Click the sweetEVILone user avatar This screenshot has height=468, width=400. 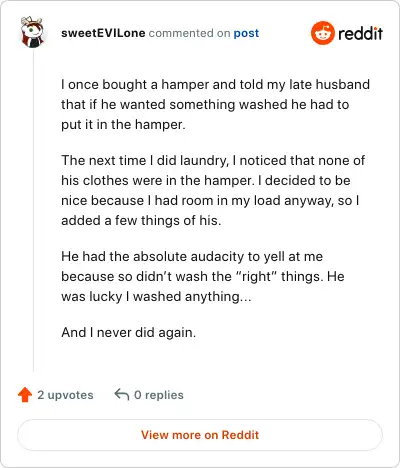click(32, 32)
